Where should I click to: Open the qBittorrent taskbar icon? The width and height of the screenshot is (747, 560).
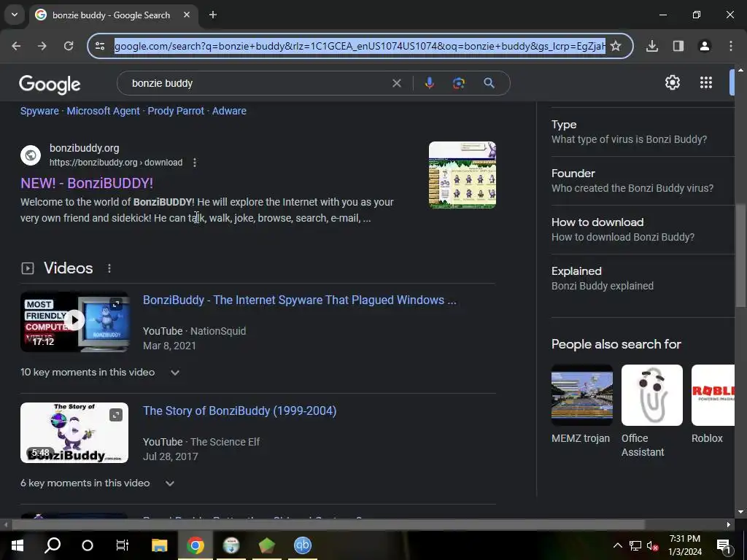[303, 545]
